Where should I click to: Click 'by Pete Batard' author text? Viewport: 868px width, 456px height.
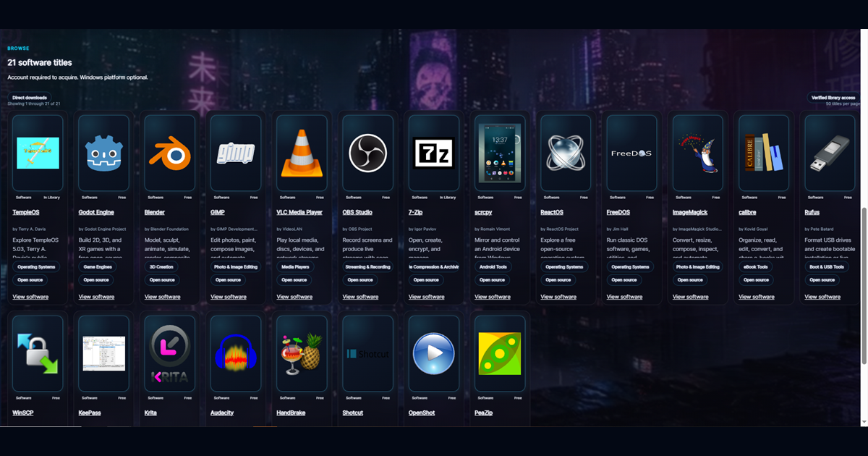click(820, 229)
